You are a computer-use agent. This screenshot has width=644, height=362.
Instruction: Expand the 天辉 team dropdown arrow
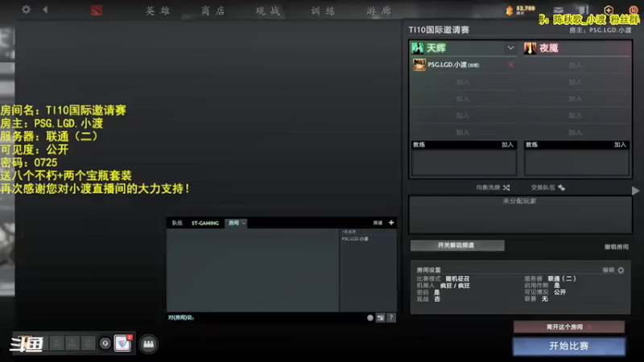click(510, 48)
